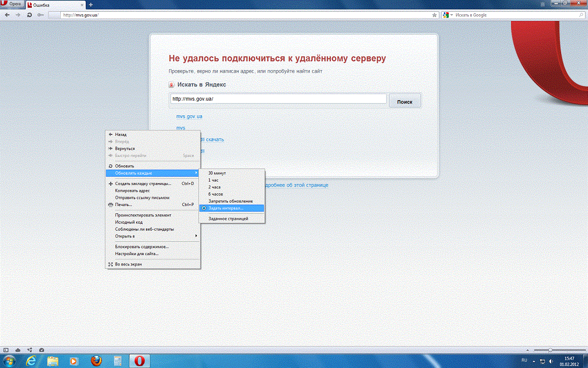Click 'Исходный код' in context menu
The width and height of the screenshot is (588, 368).
click(x=129, y=222)
